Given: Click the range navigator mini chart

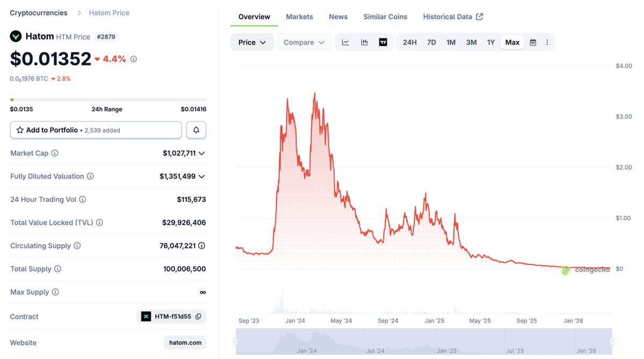Looking at the screenshot, I should (x=424, y=341).
